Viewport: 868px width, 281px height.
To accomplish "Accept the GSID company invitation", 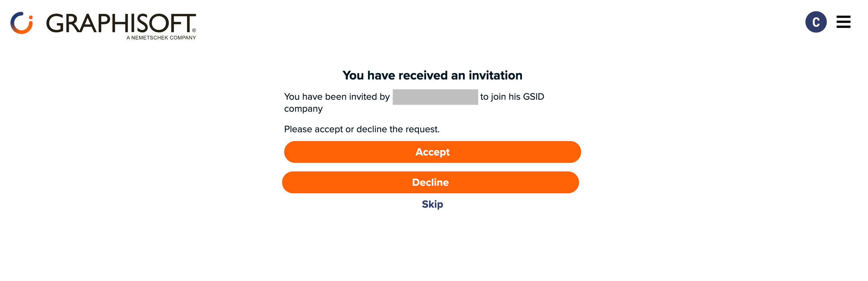I will pos(432,152).
